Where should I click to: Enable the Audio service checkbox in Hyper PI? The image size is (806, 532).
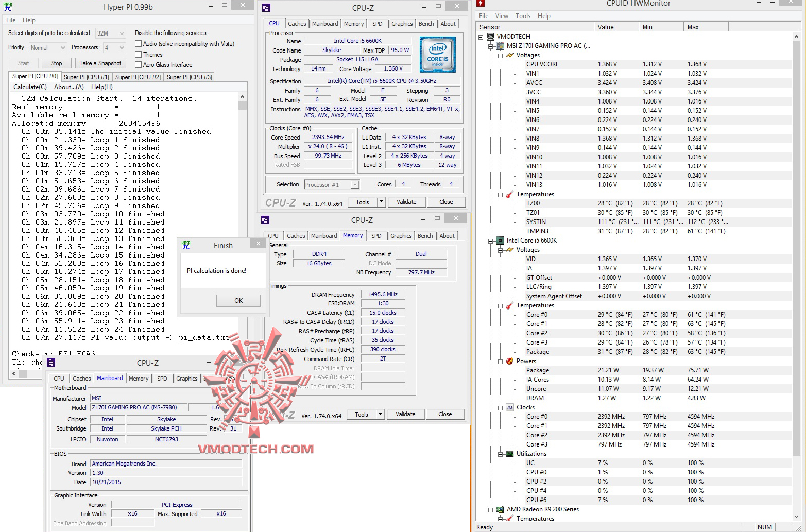click(x=138, y=44)
